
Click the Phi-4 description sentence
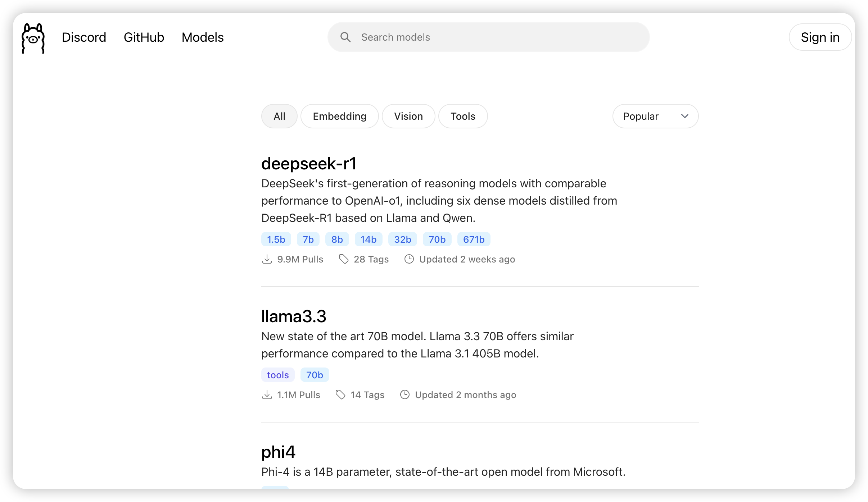click(x=443, y=472)
